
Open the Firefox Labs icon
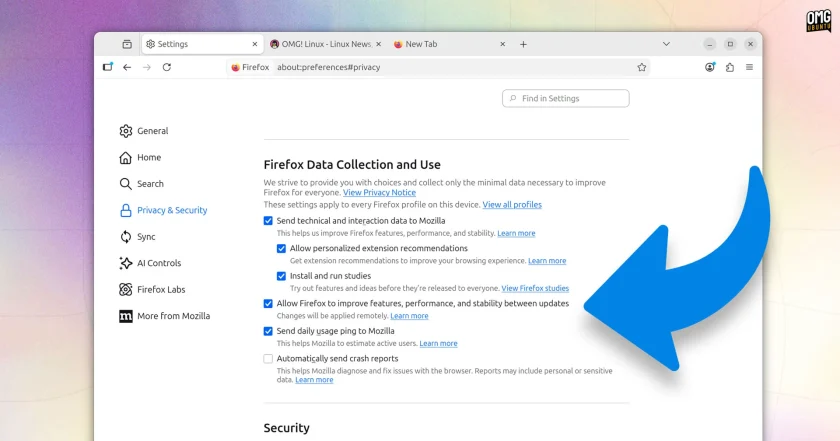125,289
